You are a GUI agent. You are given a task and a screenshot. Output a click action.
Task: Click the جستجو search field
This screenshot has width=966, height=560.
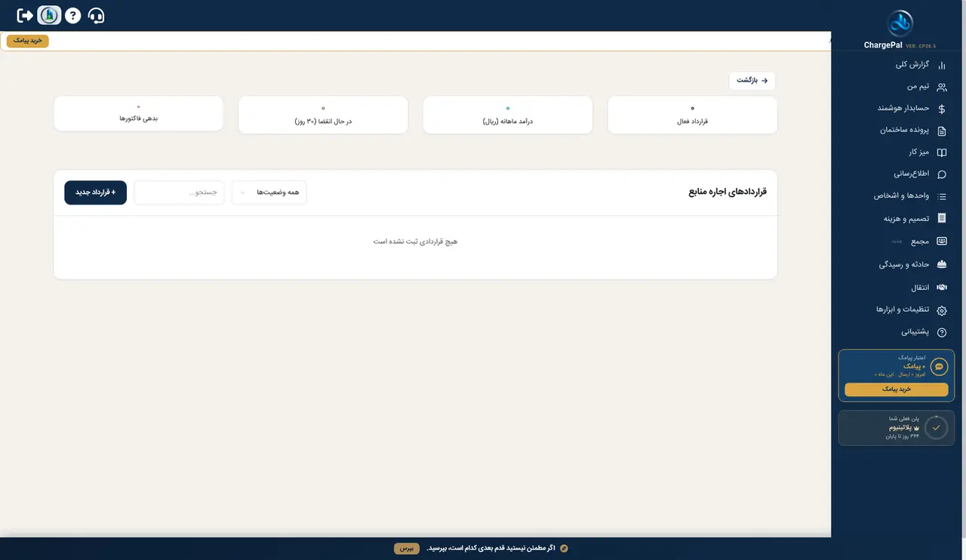pos(179,192)
